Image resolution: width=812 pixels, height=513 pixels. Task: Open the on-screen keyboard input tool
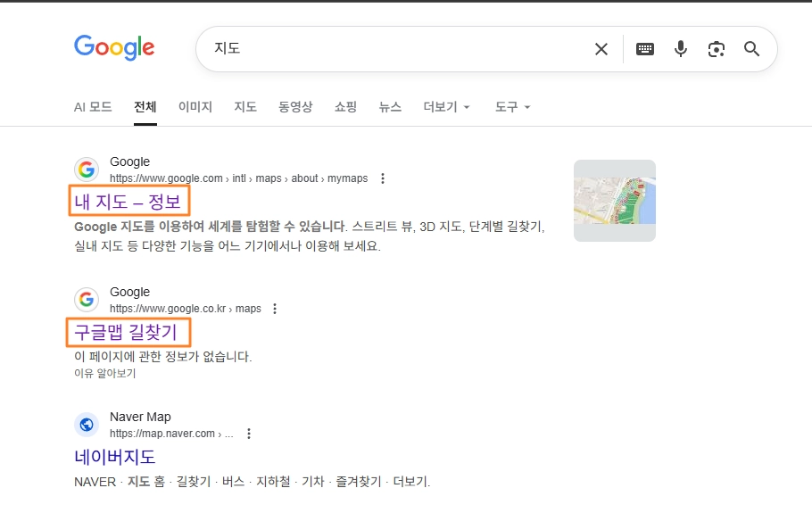coord(645,49)
